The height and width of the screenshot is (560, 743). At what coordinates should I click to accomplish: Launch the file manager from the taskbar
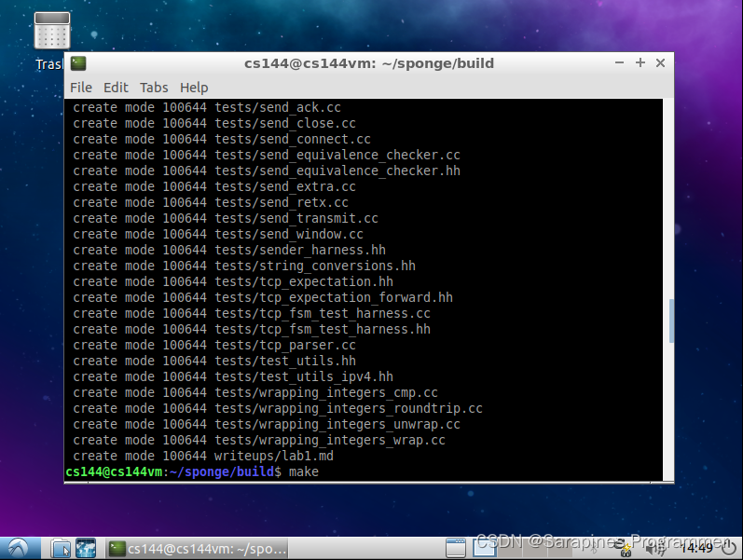click(x=61, y=548)
